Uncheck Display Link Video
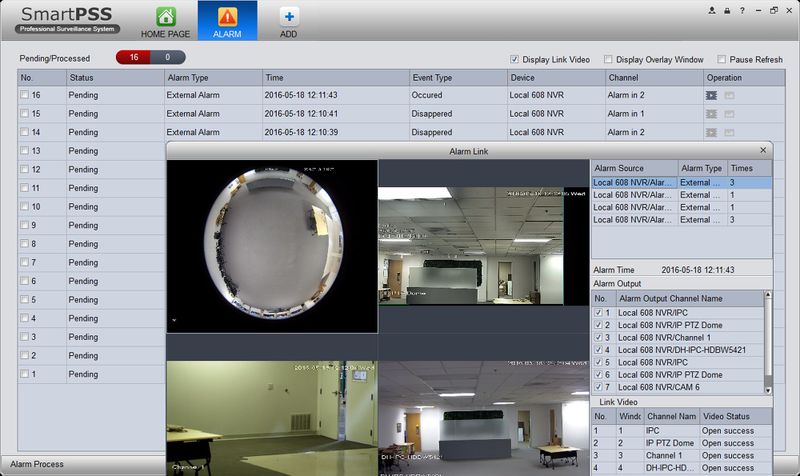The width and height of the screenshot is (800, 476). (515, 60)
